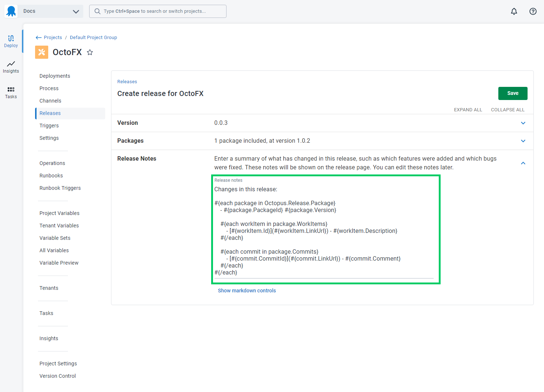Open Runbook Triggers menu item

(60, 188)
